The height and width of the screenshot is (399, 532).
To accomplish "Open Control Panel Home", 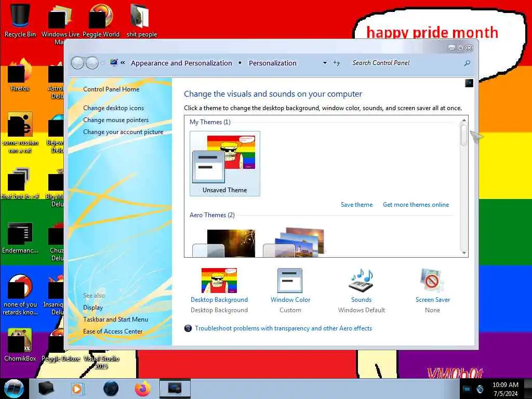I will coord(111,89).
